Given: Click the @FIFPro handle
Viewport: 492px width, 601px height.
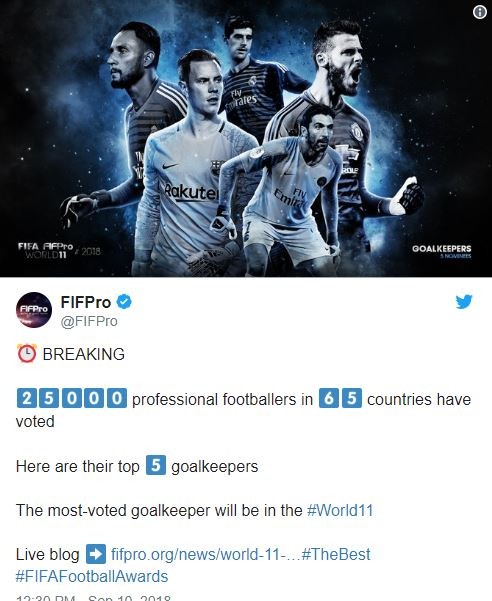Looking at the screenshot, I should pos(89,321).
